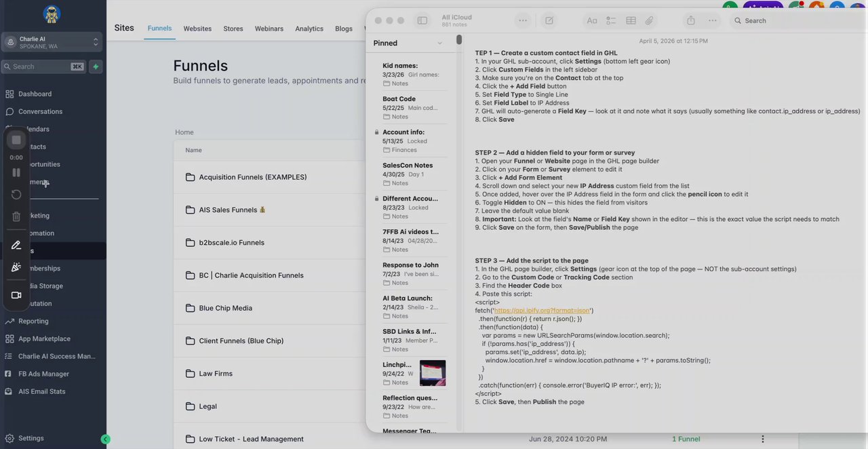
Task: Switch to the Funnels tab
Action: [159, 28]
